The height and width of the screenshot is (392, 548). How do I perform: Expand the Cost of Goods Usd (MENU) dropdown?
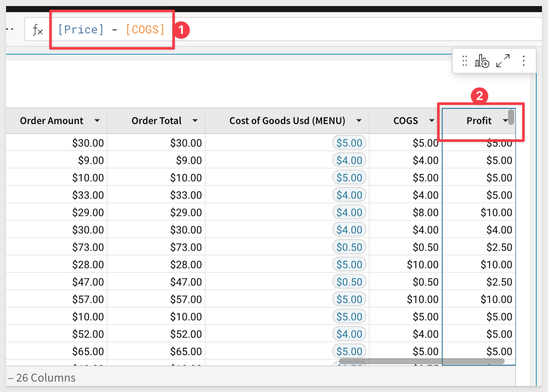point(359,121)
